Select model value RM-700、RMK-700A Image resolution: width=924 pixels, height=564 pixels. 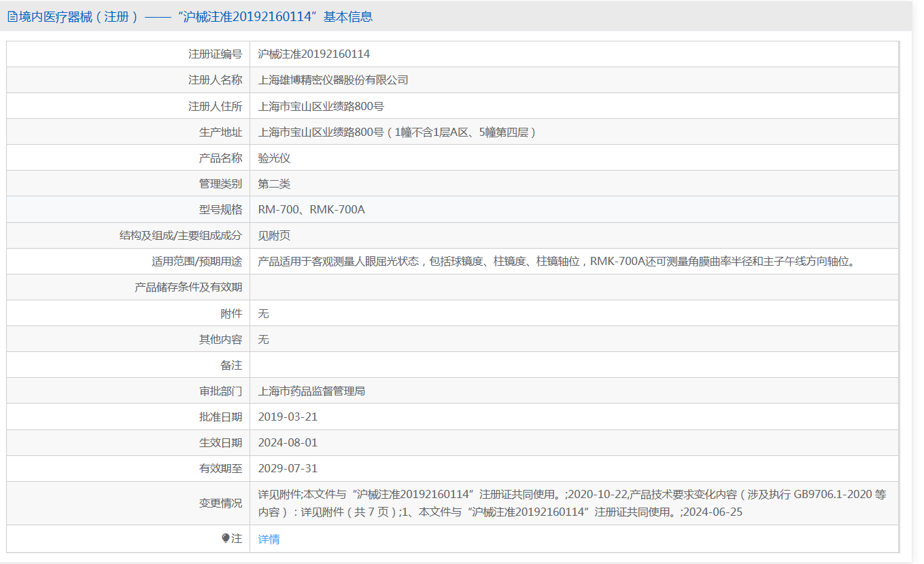point(311,209)
